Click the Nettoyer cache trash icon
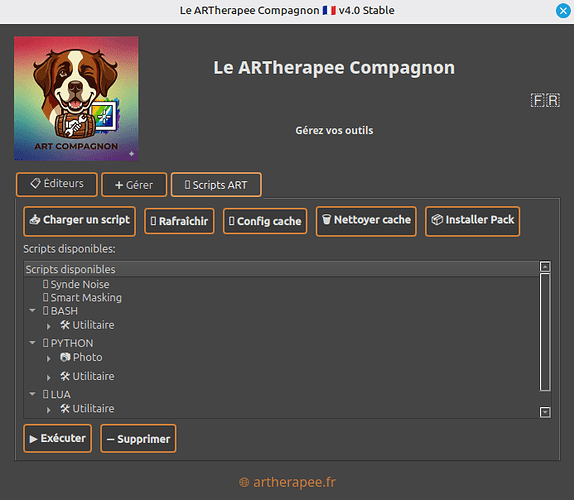This screenshot has height=500, width=574. coord(326,220)
